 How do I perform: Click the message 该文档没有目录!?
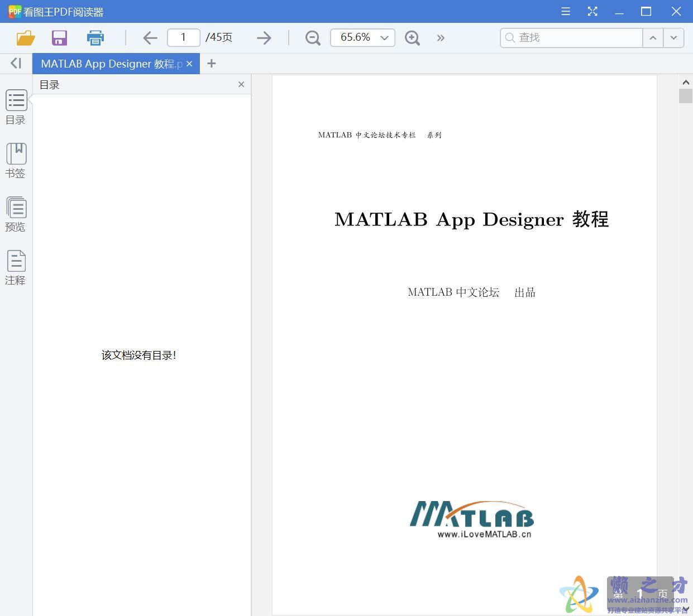coord(139,355)
